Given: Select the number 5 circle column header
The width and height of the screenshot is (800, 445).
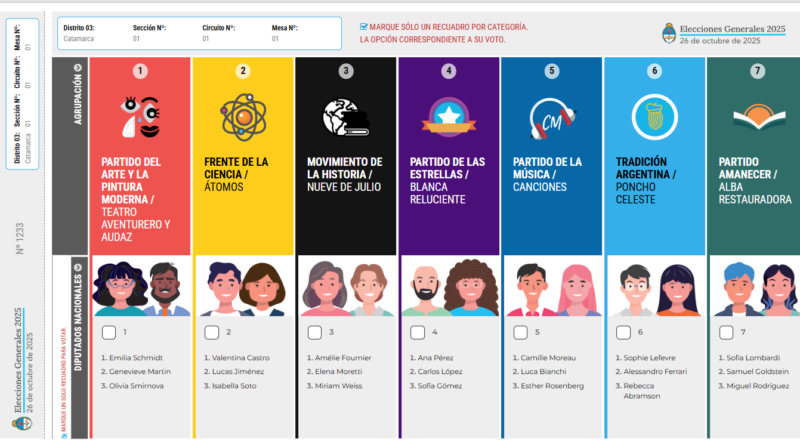Looking at the screenshot, I should [552, 71].
